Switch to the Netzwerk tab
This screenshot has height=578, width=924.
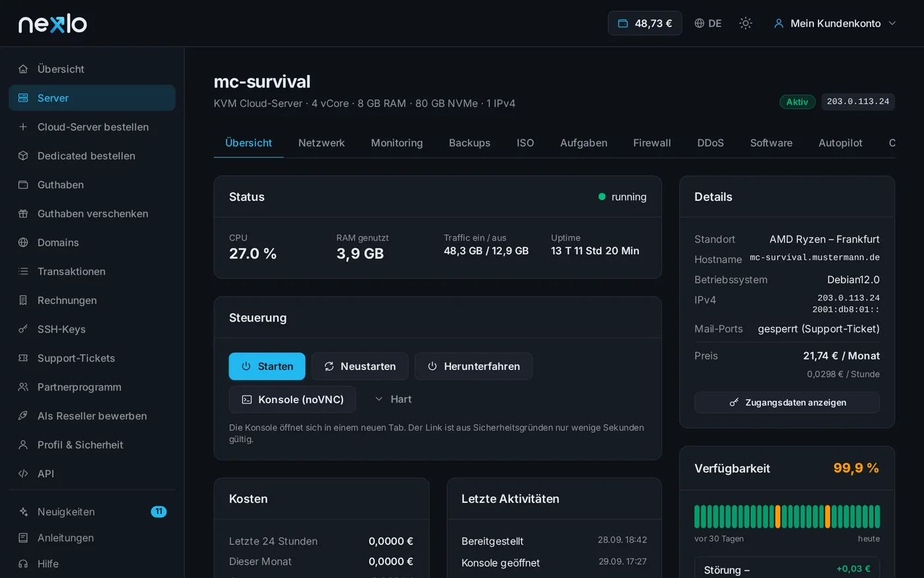pos(321,143)
